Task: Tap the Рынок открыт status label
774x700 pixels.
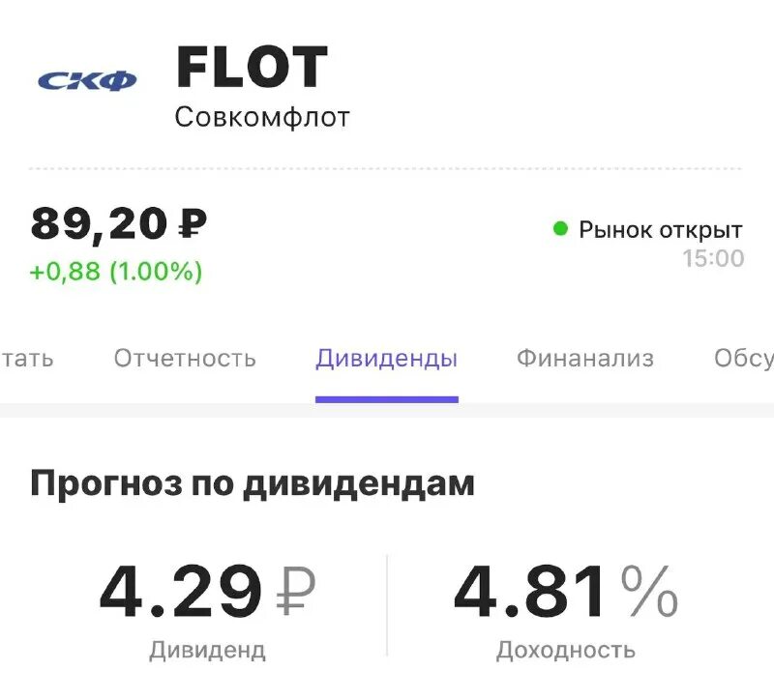Action: (x=660, y=230)
